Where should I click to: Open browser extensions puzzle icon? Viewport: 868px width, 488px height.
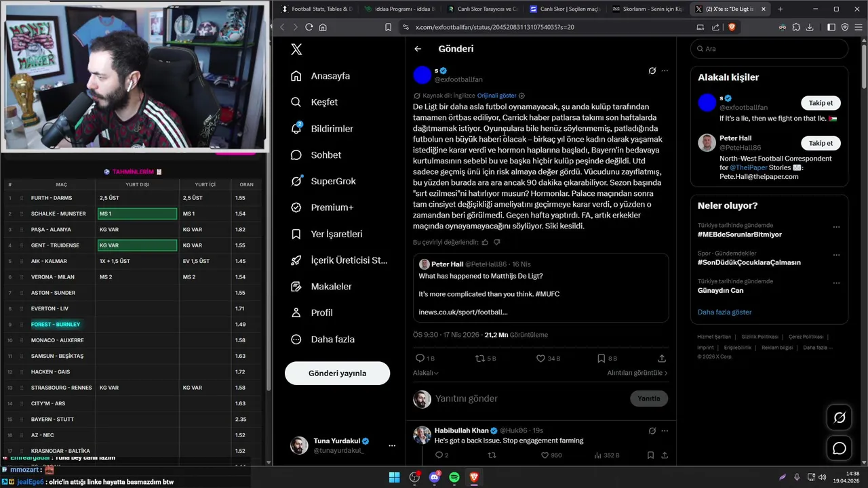pos(796,27)
